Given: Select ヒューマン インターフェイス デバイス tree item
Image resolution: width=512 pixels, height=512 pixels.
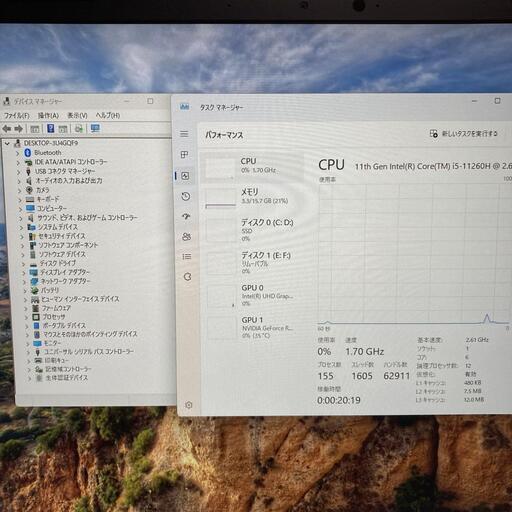Looking at the screenshot, I should (x=75, y=299).
